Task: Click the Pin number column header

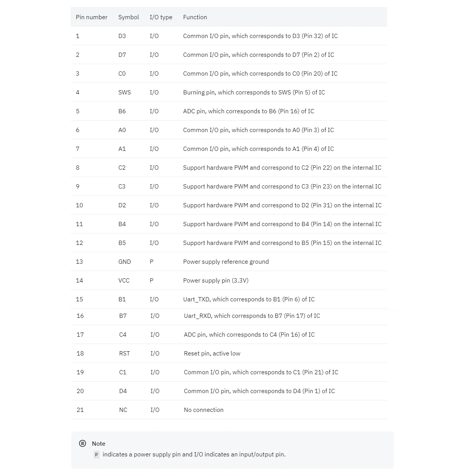Action: [91, 17]
